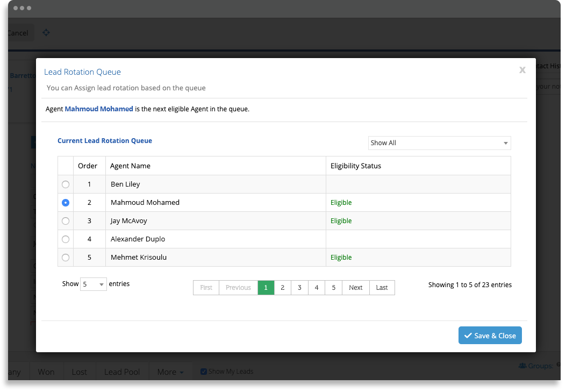Expand the More menu in the bottom bar
Viewport: 573px width, 392px height.
170,372
